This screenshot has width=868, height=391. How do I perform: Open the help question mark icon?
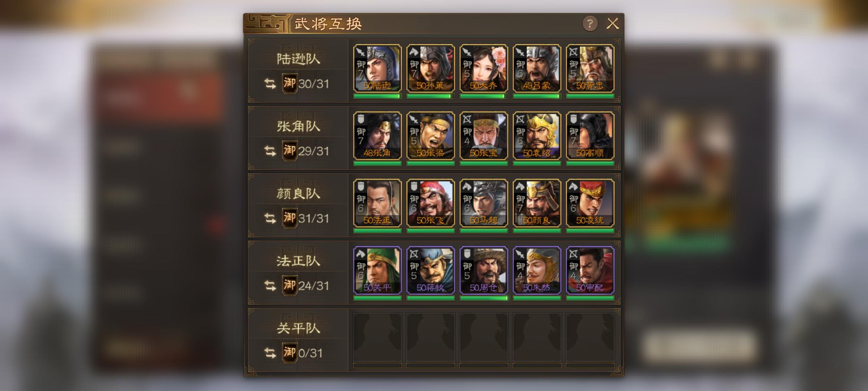(x=590, y=24)
